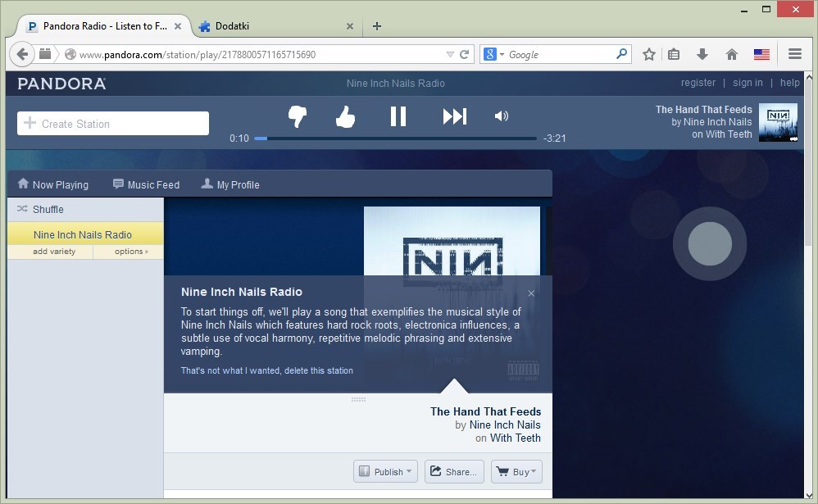Click the scrollbar down arrow

coord(809,496)
